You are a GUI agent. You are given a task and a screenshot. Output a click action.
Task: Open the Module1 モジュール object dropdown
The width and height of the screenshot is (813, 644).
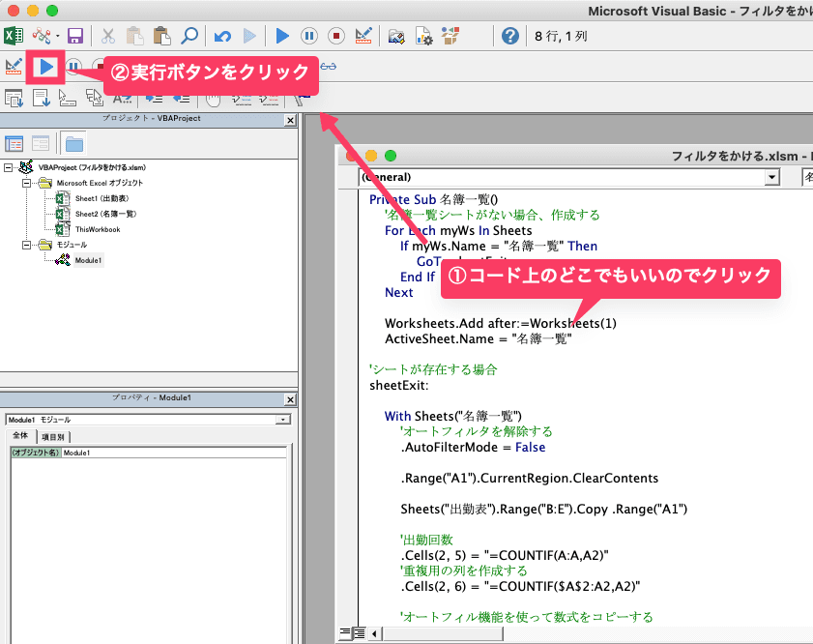click(x=283, y=420)
